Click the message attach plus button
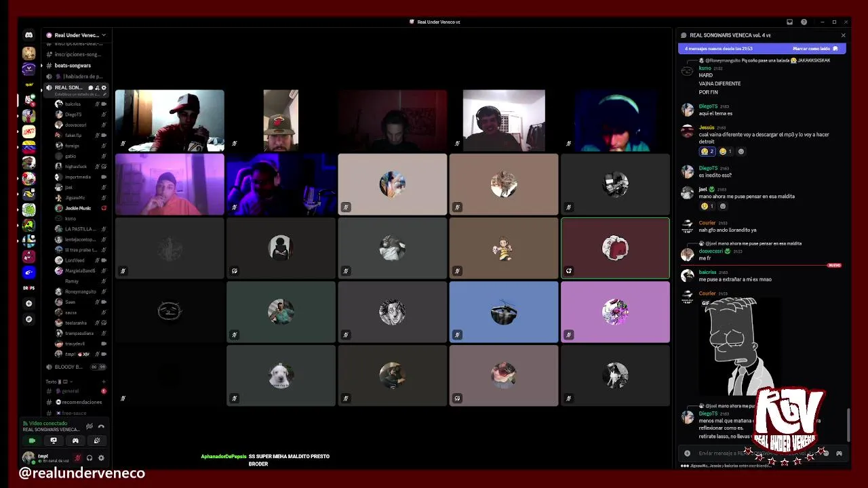The image size is (868, 488). pos(687,453)
